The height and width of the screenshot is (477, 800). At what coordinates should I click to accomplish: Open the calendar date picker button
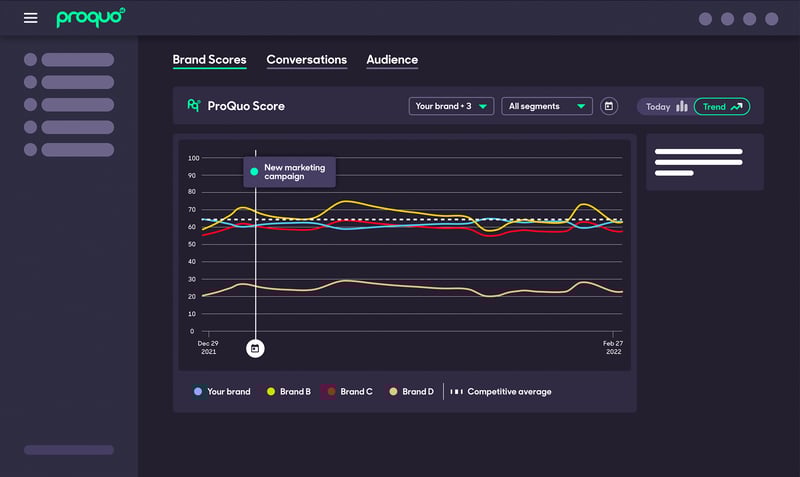609,106
